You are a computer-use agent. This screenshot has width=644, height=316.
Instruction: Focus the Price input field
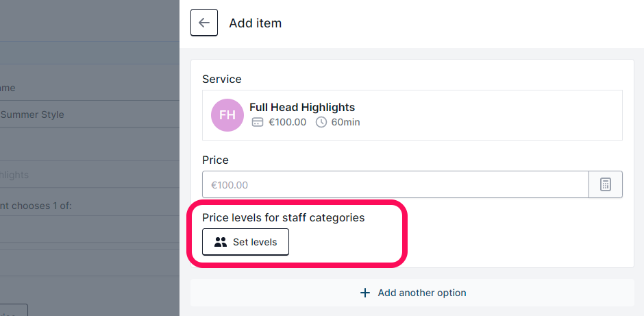395,184
